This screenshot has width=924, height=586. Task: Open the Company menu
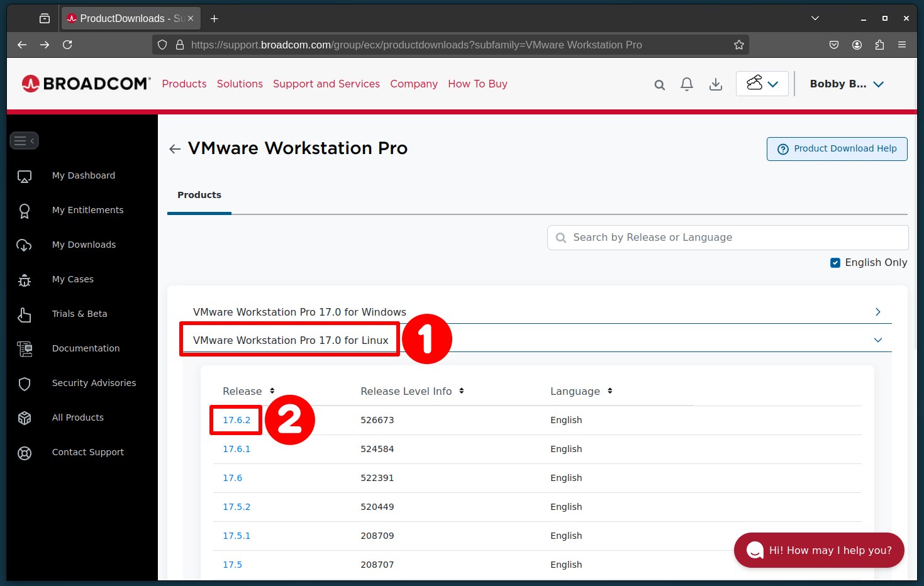[414, 84]
